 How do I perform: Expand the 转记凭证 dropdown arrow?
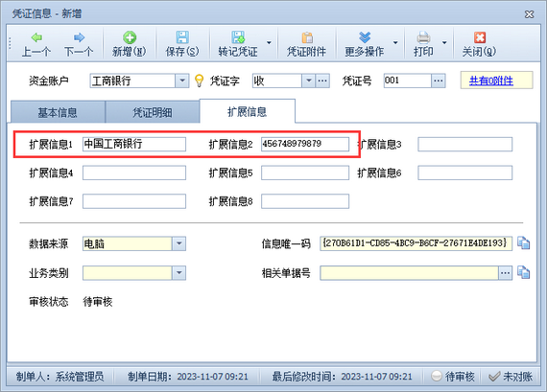pyautogui.click(x=269, y=42)
